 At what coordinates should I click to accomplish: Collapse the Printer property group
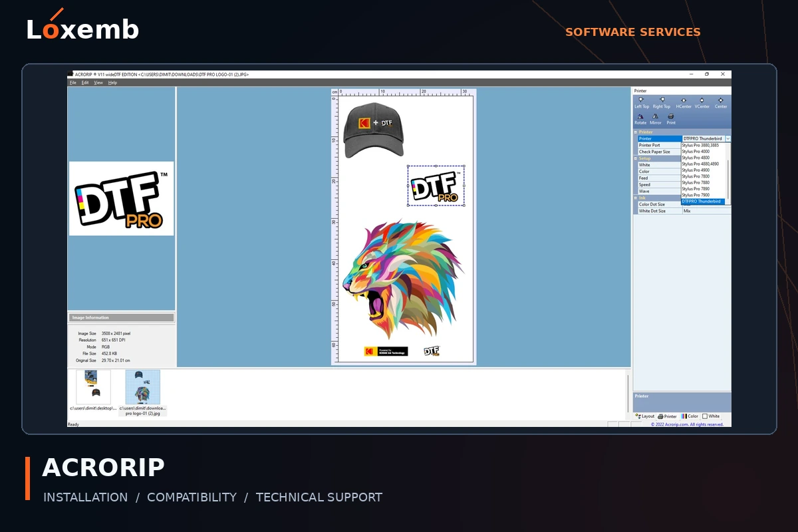(635, 132)
